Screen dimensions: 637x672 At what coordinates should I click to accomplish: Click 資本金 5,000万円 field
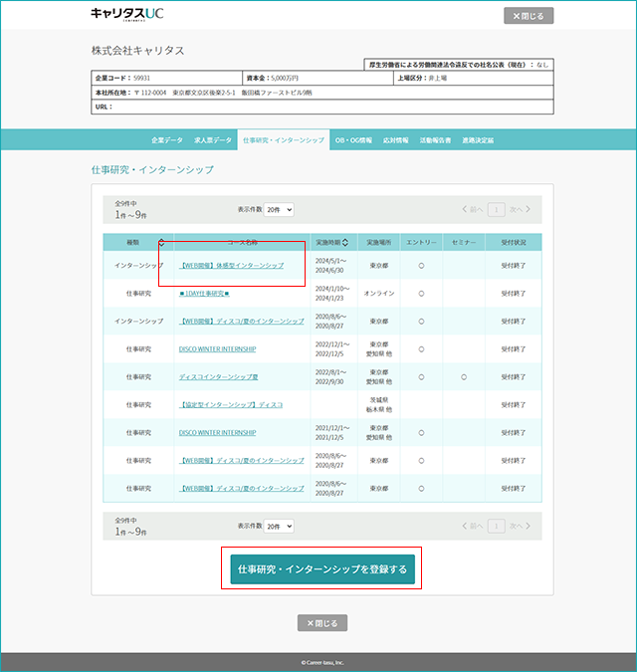click(x=318, y=78)
